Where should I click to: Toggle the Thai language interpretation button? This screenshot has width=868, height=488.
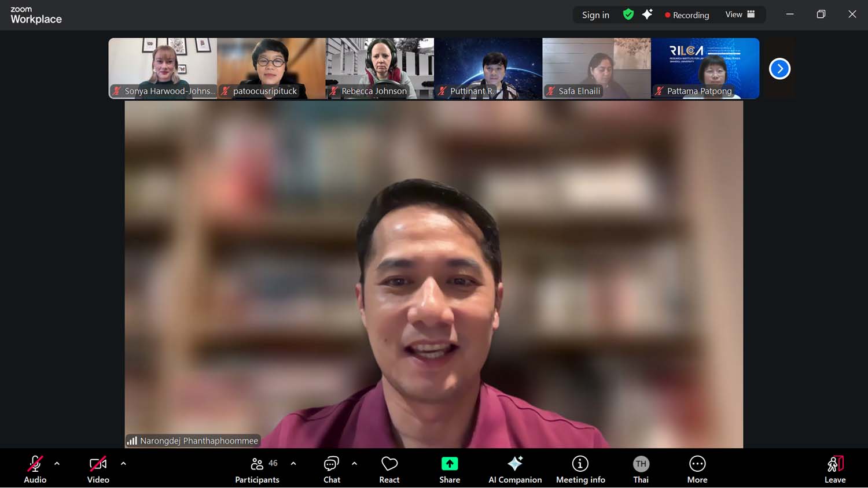click(x=641, y=469)
